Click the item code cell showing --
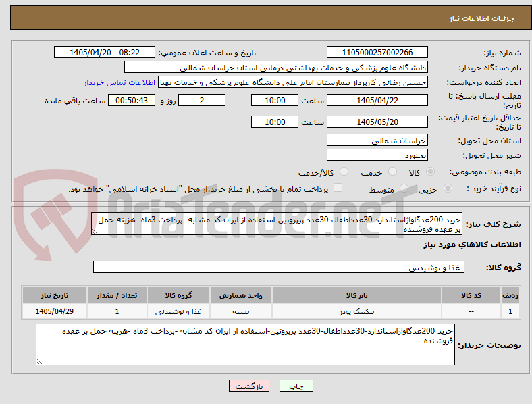This screenshot has height=404, width=532. point(471,311)
